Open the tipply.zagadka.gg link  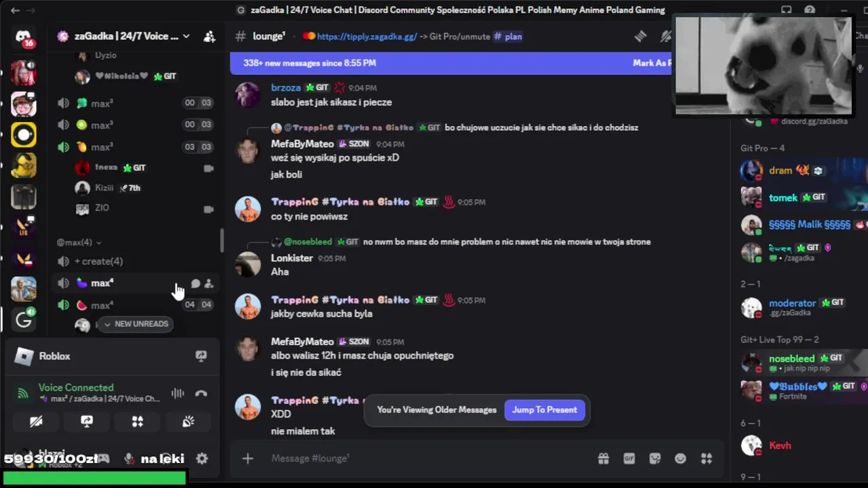[x=367, y=37]
